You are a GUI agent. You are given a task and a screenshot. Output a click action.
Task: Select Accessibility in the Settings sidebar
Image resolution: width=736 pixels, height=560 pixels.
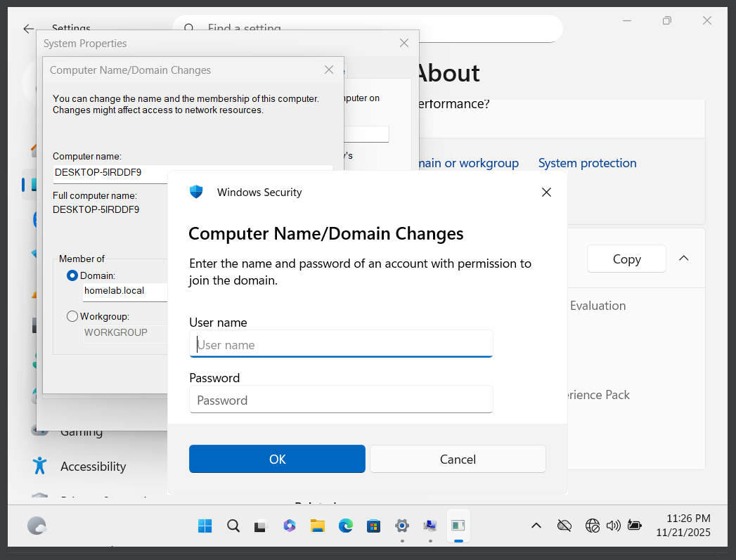92,466
